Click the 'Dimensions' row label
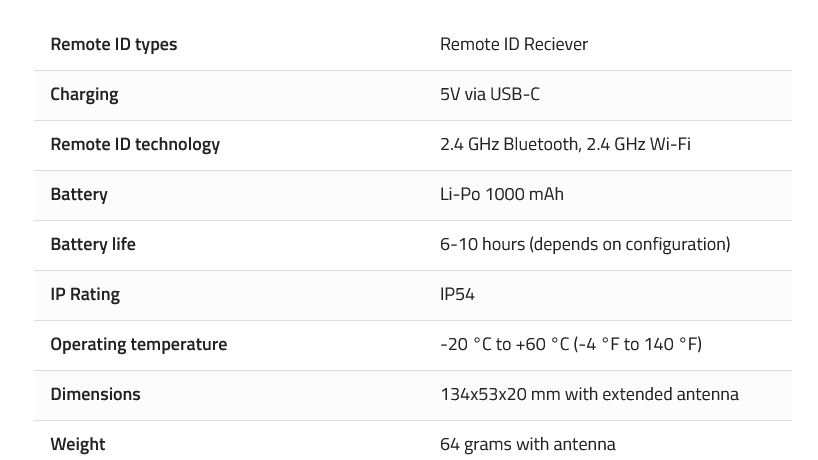Viewport: 818px width, 460px height. pyautogui.click(x=95, y=394)
